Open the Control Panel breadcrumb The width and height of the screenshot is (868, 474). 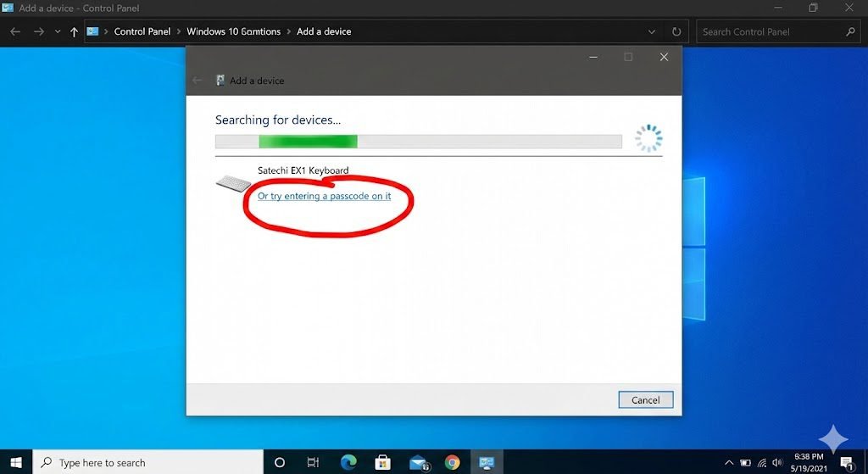pos(142,31)
